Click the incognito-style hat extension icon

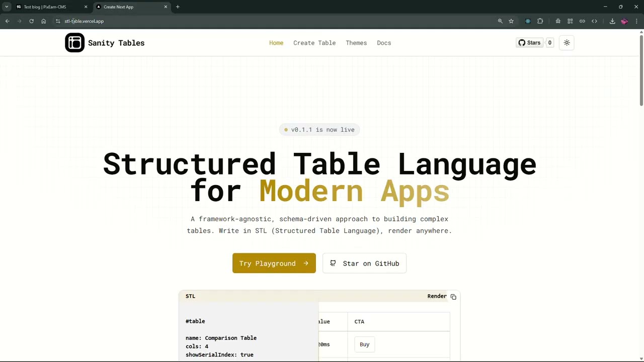(x=558, y=21)
